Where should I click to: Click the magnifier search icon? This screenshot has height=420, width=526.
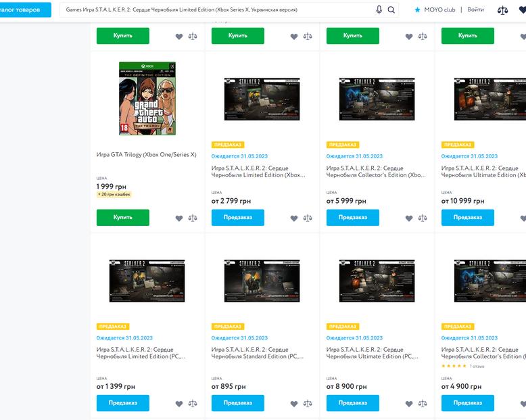pyautogui.click(x=391, y=9)
